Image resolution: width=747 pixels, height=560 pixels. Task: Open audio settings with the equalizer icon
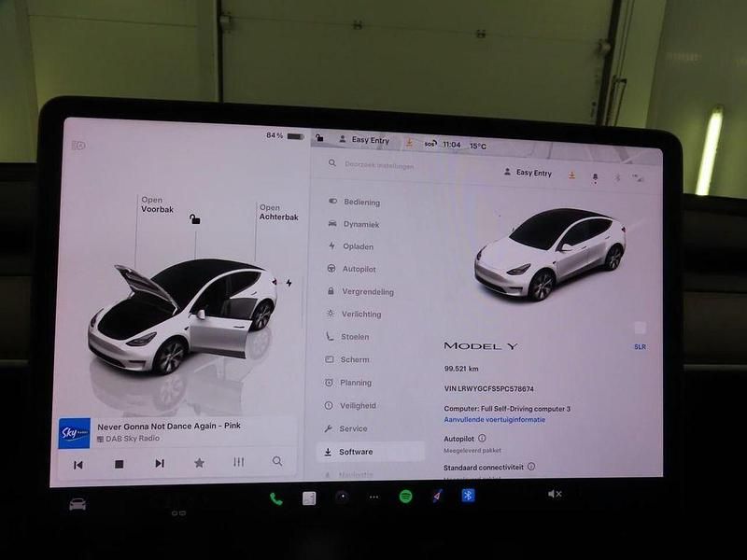(238, 461)
